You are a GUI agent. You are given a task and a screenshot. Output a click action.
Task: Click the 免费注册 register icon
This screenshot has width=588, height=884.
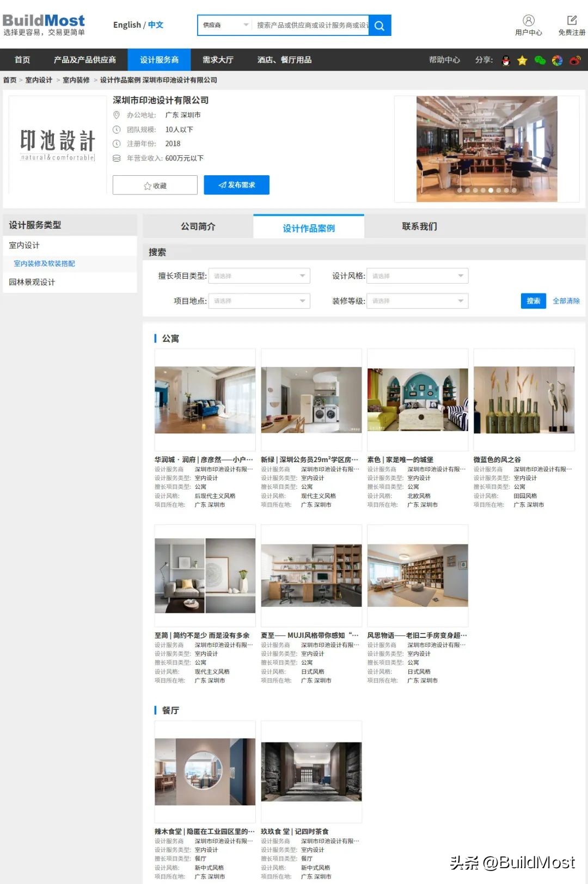pos(572,21)
